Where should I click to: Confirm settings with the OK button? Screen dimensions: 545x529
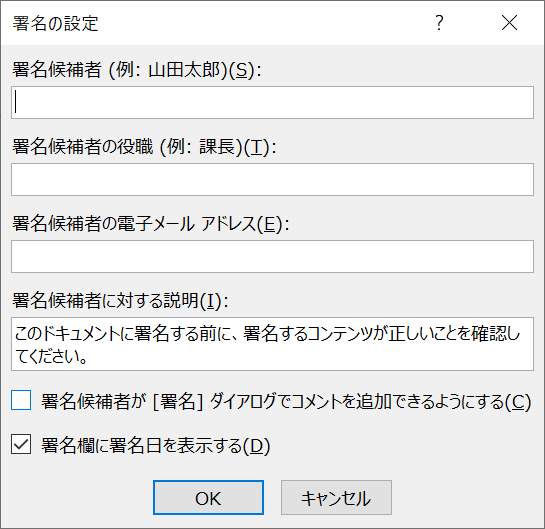[x=208, y=498]
